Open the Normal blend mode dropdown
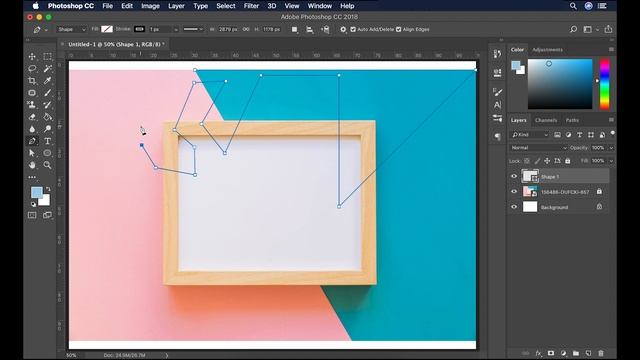This screenshot has height=360, width=640. pyautogui.click(x=538, y=148)
